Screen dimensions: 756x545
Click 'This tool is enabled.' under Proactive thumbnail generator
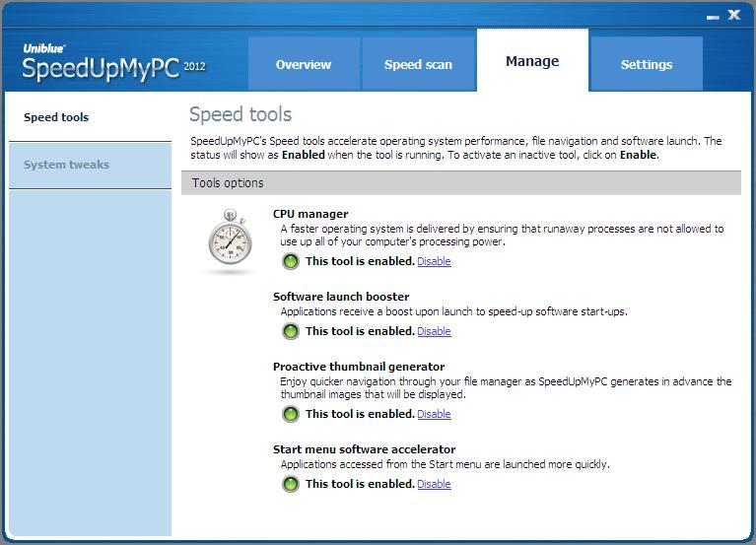(360, 414)
